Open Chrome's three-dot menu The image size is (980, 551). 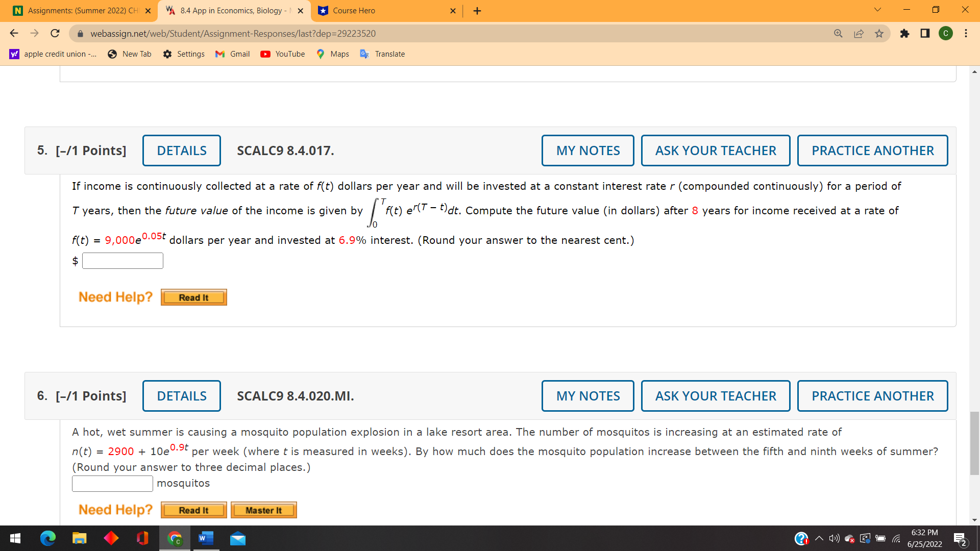pos(966,33)
